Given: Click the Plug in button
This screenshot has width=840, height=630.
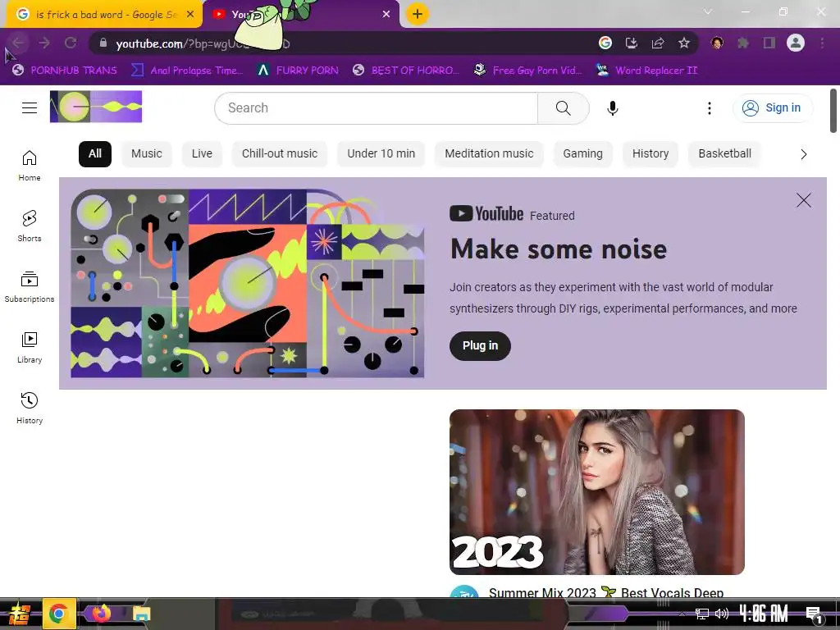Looking at the screenshot, I should tap(480, 346).
